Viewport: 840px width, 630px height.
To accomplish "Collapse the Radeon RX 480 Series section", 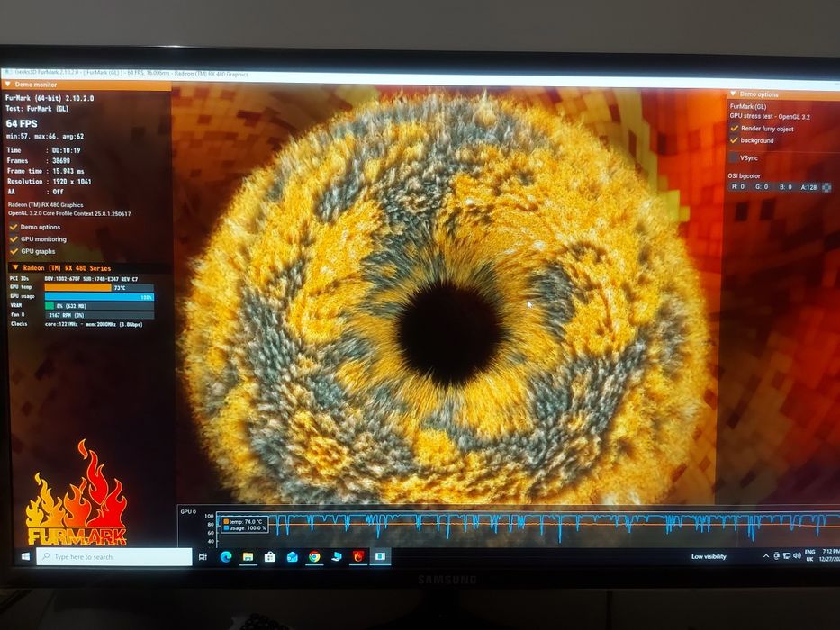I will (x=15, y=267).
